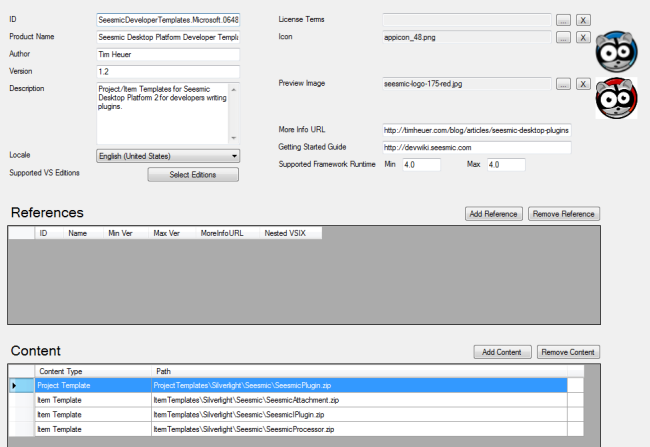Image resolution: width=650 pixels, height=447 pixels.
Task: Select the Version field showing 1.2
Action: (x=168, y=72)
